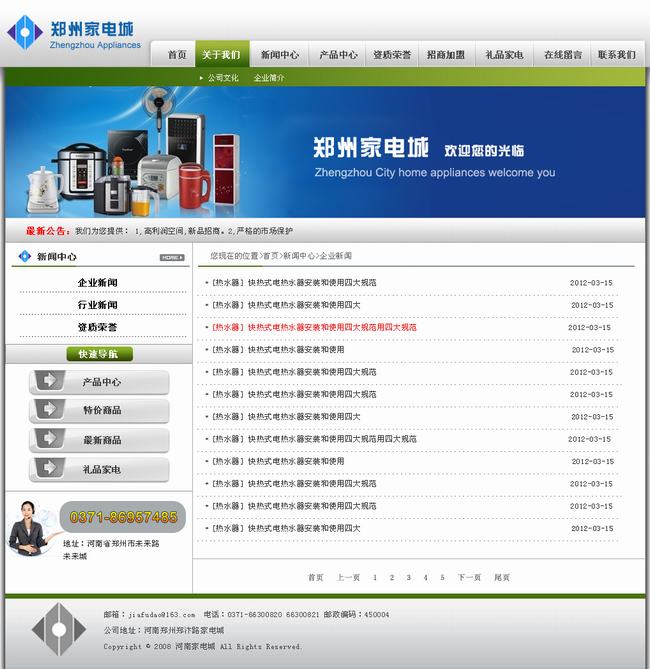Click the gray diamond logo in footer
Viewport: 650px width, 669px height.
point(59,629)
